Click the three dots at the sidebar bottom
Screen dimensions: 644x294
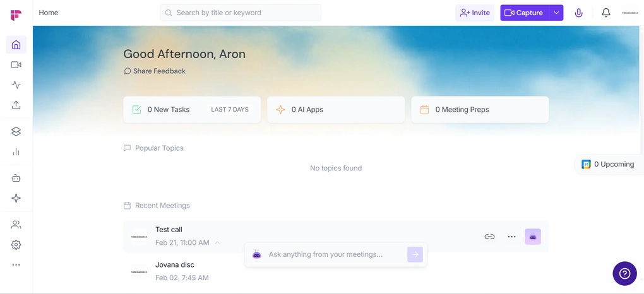pyautogui.click(x=16, y=265)
